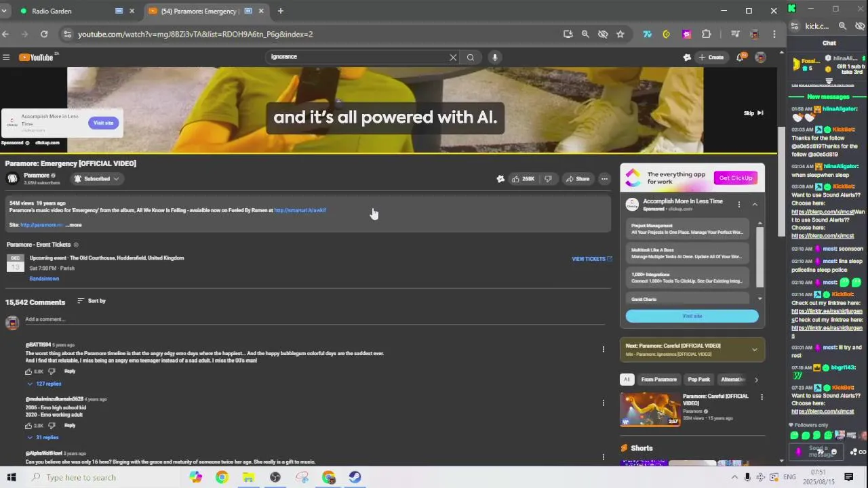The height and width of the screenshot is (488, 868).
Task: Expand 127 replies under BATTIS94 comment
Action: tap(45, 384)
